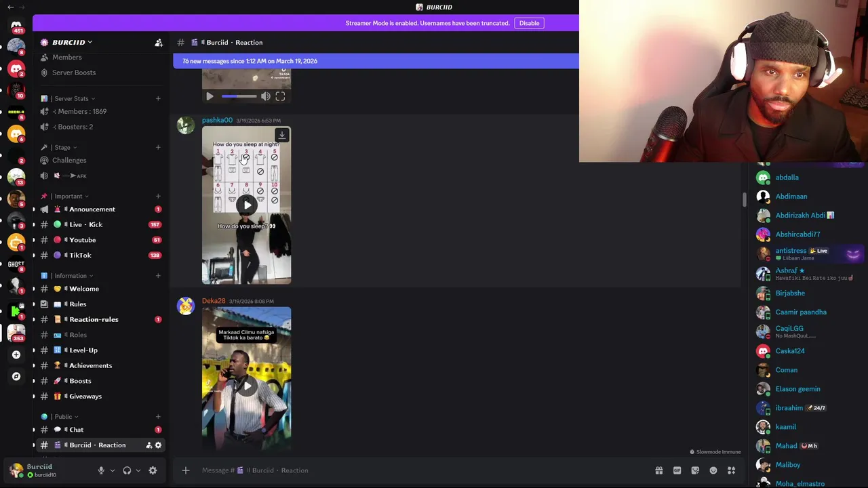Image resolution: width=868 pixels, height=488 pixels.
Task: Open the server dropdown next to BURCIID
Action: click(90, 42)
